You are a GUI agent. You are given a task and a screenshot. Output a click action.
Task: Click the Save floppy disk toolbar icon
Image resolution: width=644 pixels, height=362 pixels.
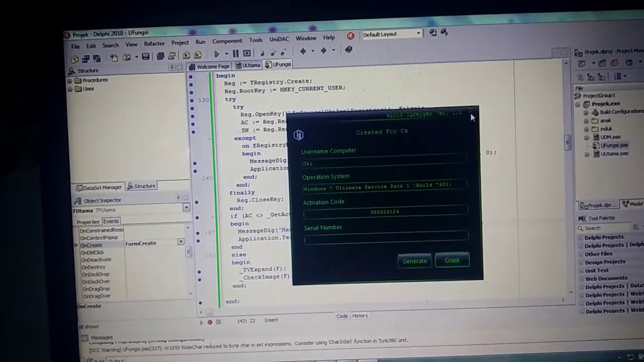146,57
